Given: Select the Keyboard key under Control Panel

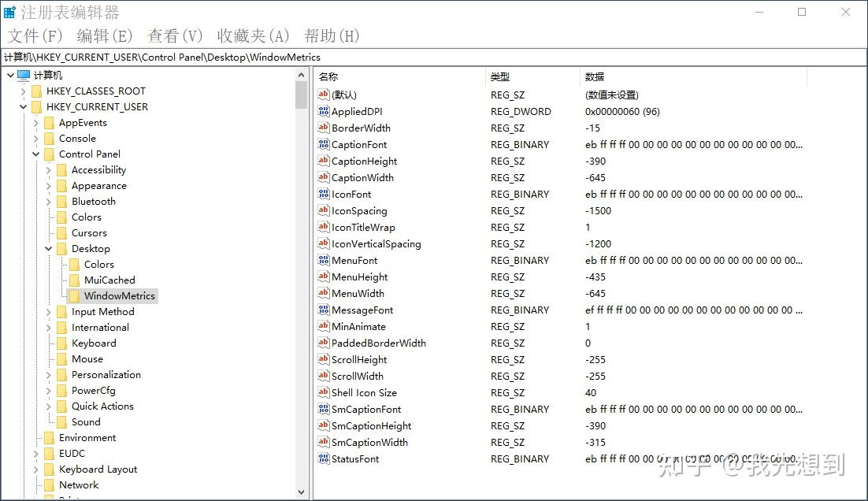Looking at the screenshot, I should 94,343.
